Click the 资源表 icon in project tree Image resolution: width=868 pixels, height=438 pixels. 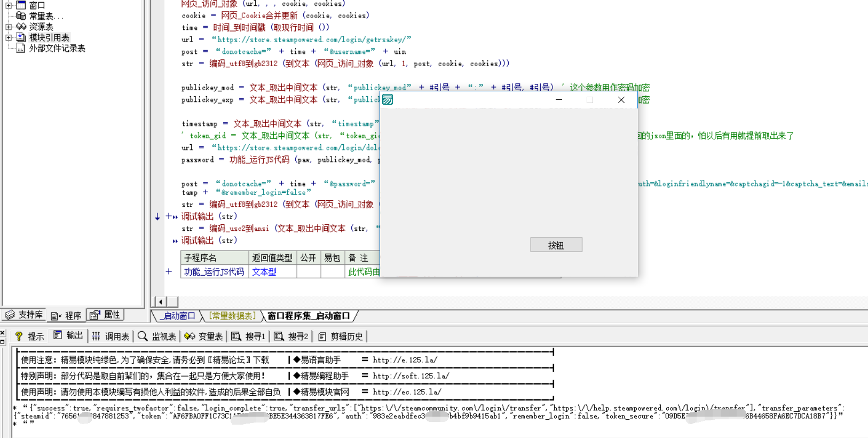21,26
